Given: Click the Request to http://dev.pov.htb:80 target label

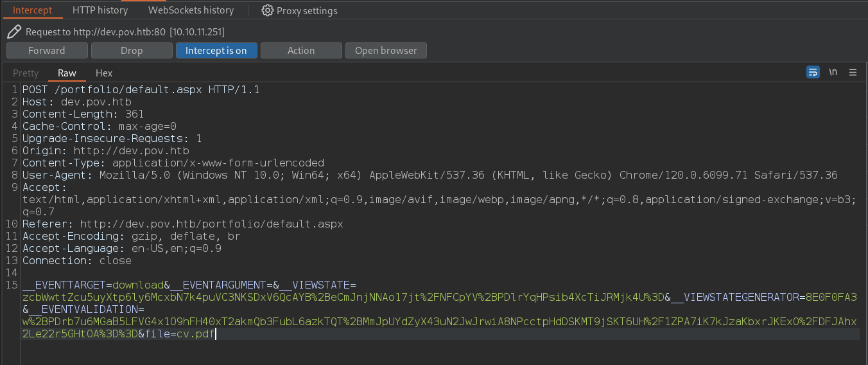Looking at the screenshot, I should (x=125, y=32).
